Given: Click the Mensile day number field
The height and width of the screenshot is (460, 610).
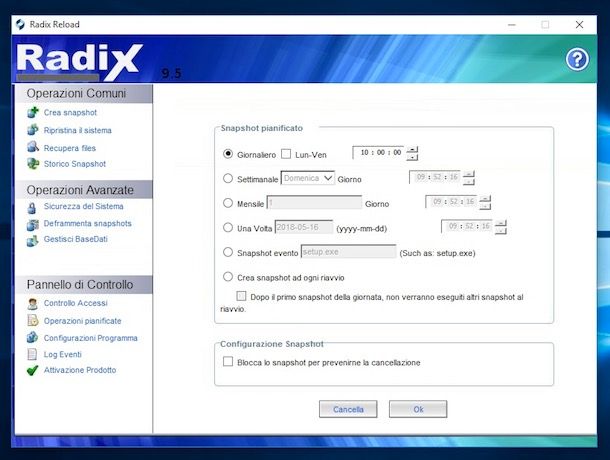Looking at the screenshot, I should coord(314,203).
